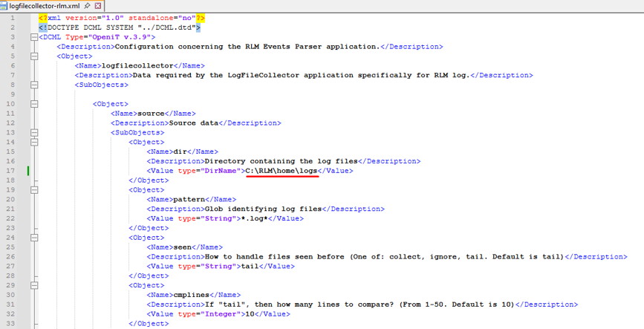The width and height of the screenshot is (644, 329).
Task: Collapse the pattern Object fold on line 19
Action: pyautogui.click(x=34, y=190)
